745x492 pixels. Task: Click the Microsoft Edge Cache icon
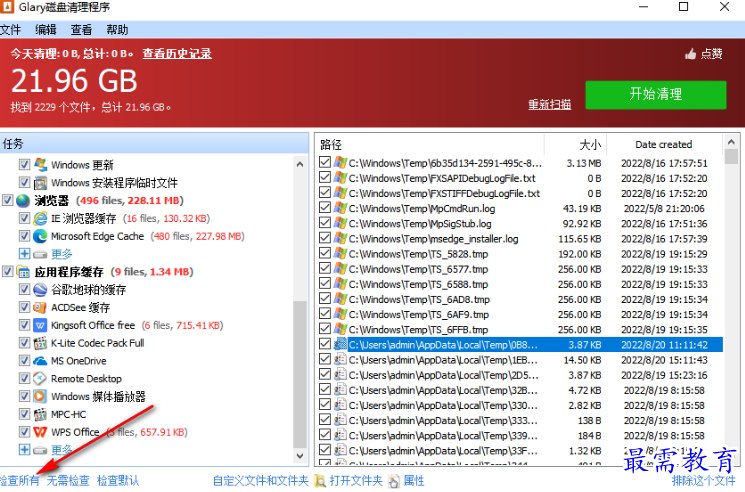tap(40, 236)
